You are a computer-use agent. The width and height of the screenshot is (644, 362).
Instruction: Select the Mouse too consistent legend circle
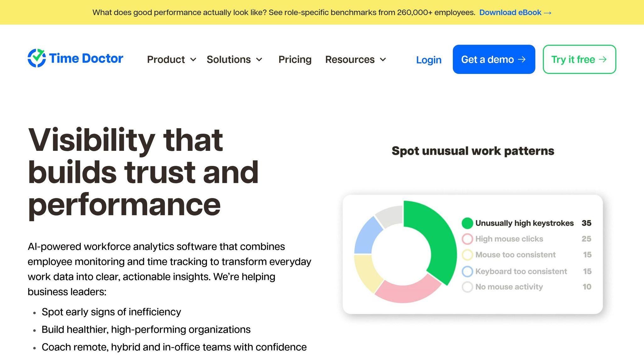pos(467,255)
